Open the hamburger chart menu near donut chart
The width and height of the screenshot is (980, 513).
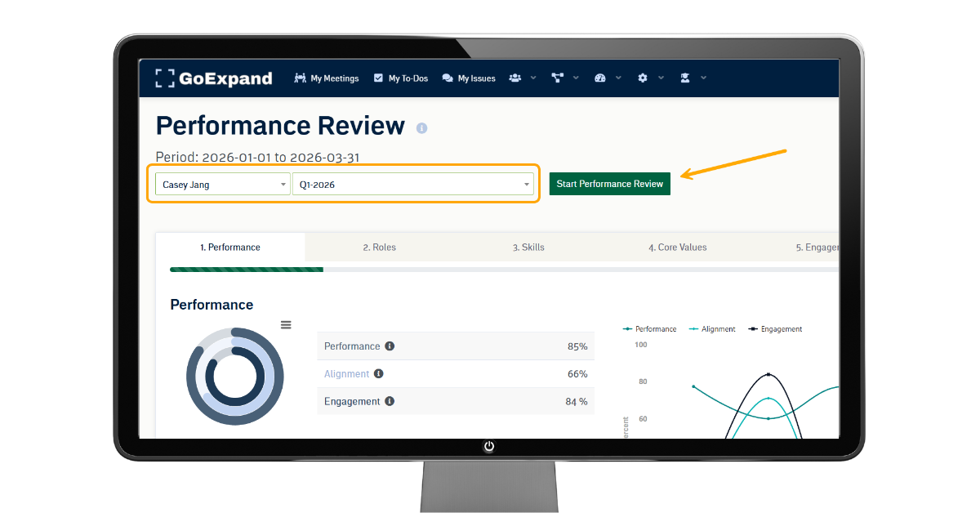point(286,324)
